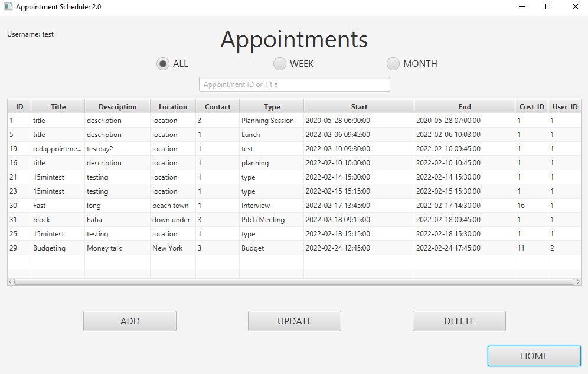Screen dimensions: 588x374
Task: Sort appointments by the ID column header
Action: pos(19,106)
